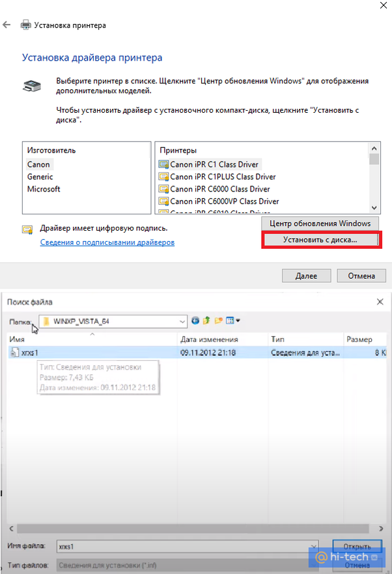Click the digital signature certificate icon
Viewport: 392px width, 574px height.
pos(27,229)
